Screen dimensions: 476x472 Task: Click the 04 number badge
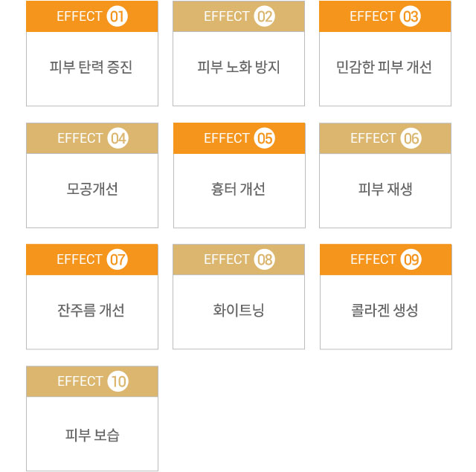118,138
